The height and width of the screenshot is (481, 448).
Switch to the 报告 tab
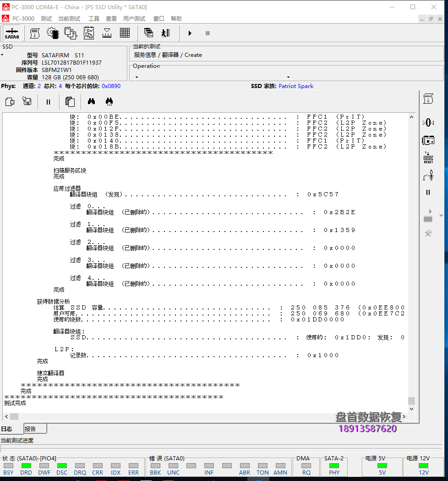pos(35,429)
